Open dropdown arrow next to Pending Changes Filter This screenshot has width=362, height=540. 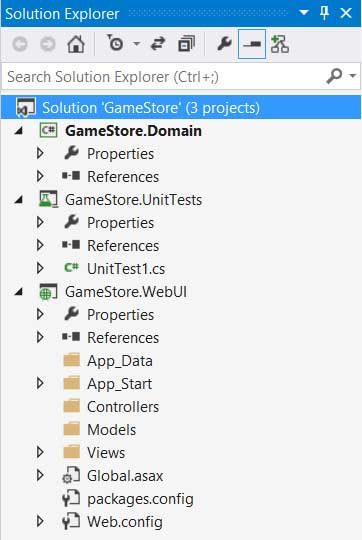tap(137, 44)
